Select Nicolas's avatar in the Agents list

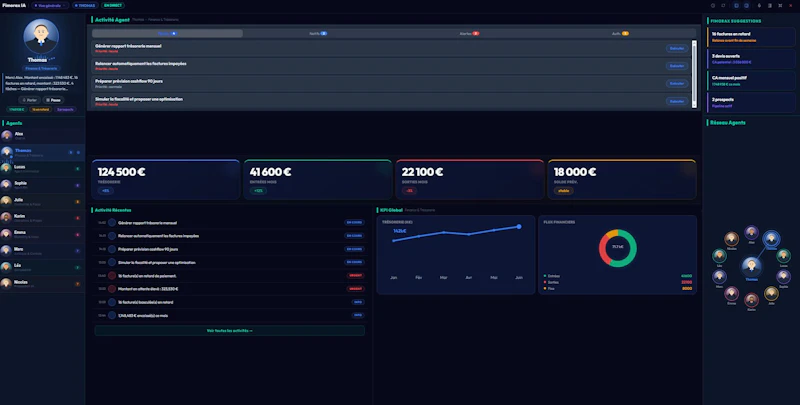pos(6,283)
